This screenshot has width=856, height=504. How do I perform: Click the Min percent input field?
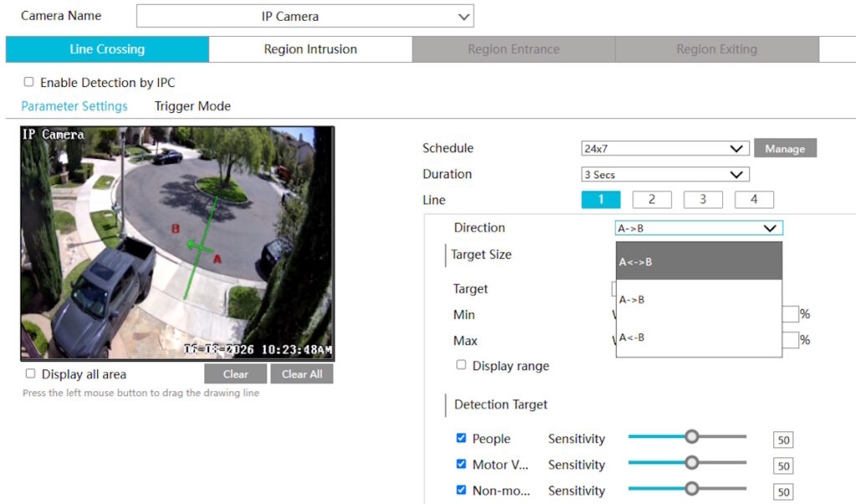790,314
